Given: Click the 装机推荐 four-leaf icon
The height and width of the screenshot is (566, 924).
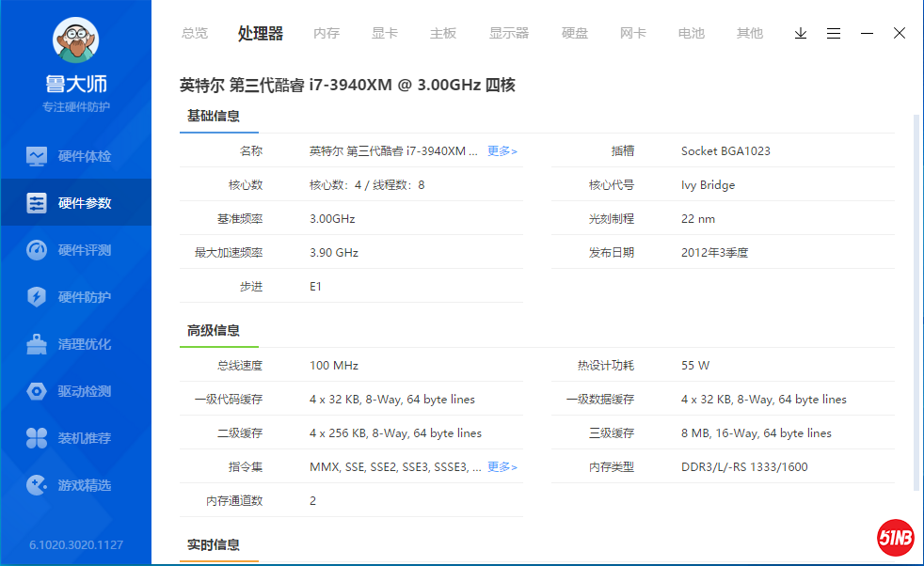Looking at the screenshot, I should pos(37,438).
